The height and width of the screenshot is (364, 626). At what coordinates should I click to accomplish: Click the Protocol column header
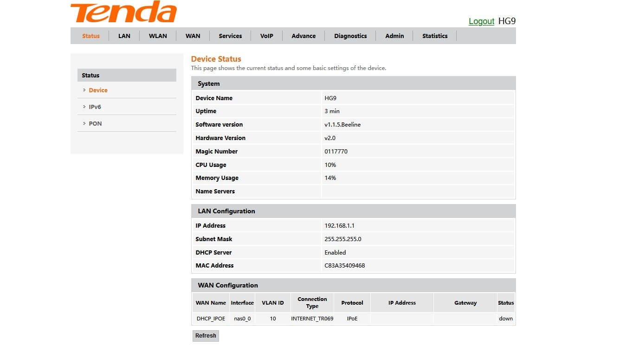click(x=352, y=303)
